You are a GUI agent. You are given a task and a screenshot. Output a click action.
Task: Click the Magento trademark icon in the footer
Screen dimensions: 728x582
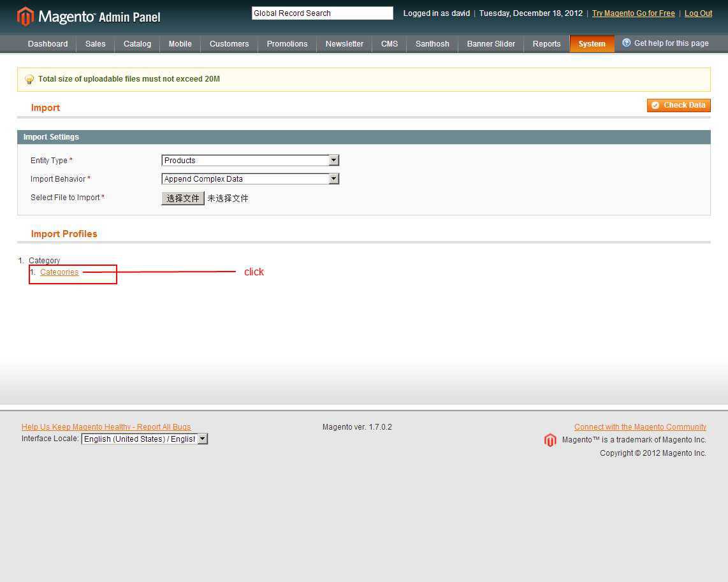[550, 440]
